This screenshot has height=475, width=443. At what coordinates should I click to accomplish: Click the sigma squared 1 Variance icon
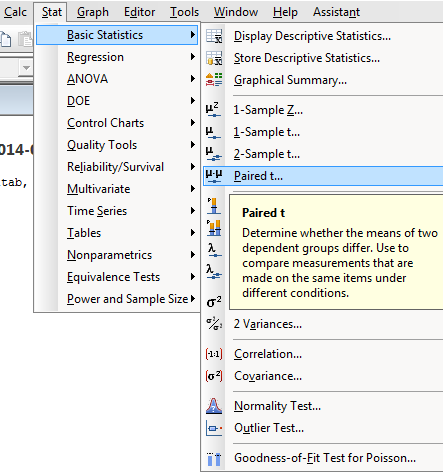click(x=214, y=302)
